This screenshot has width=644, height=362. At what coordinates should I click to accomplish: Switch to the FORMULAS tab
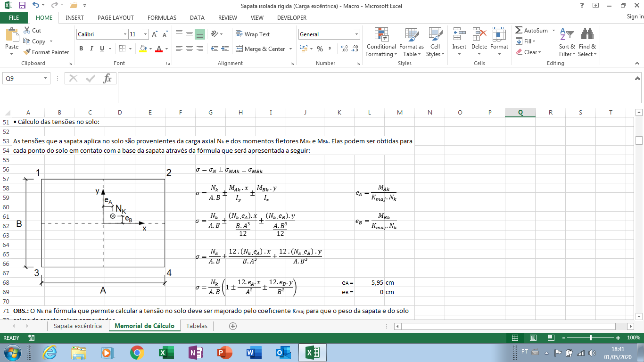point(162,17)
